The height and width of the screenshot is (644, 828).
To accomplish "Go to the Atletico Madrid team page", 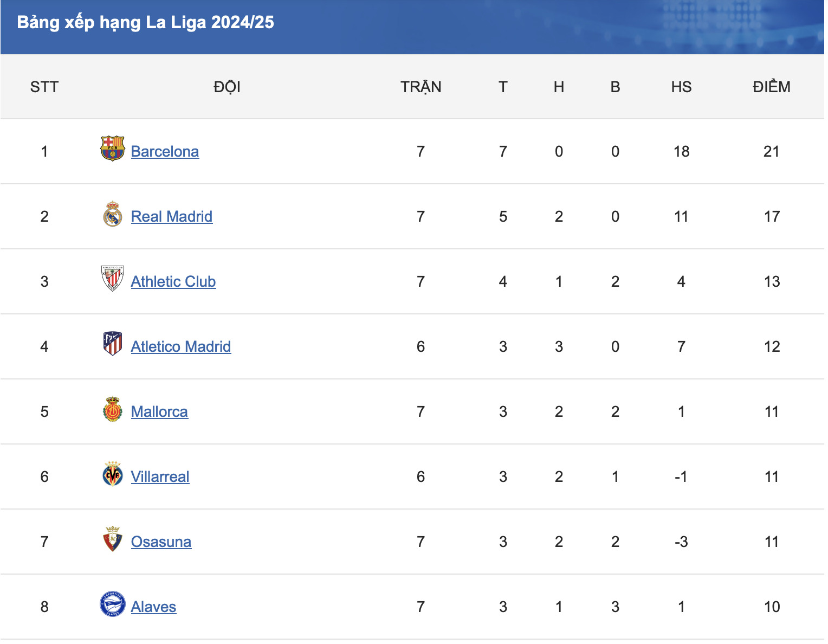I will click(x=181, y=347).
